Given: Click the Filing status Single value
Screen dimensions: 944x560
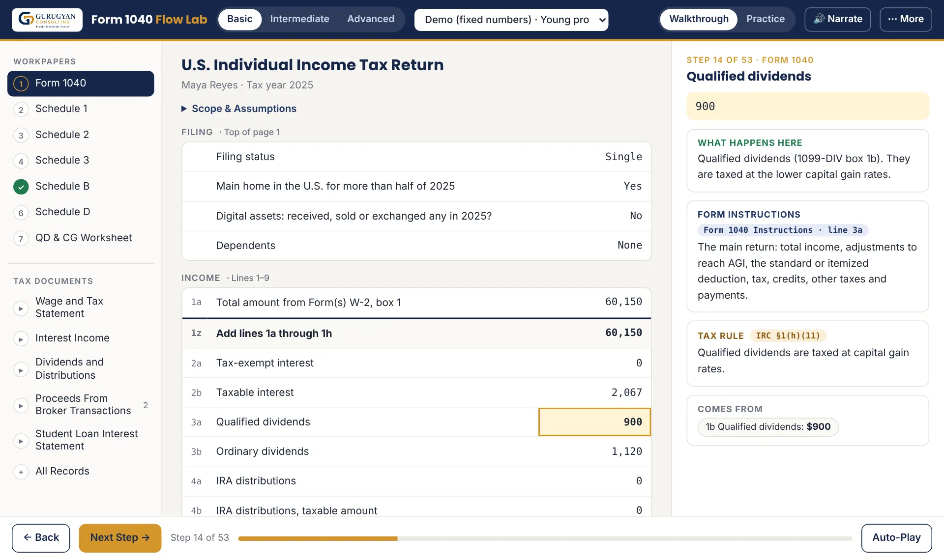Looking at the screenshot, I should 623,157.
